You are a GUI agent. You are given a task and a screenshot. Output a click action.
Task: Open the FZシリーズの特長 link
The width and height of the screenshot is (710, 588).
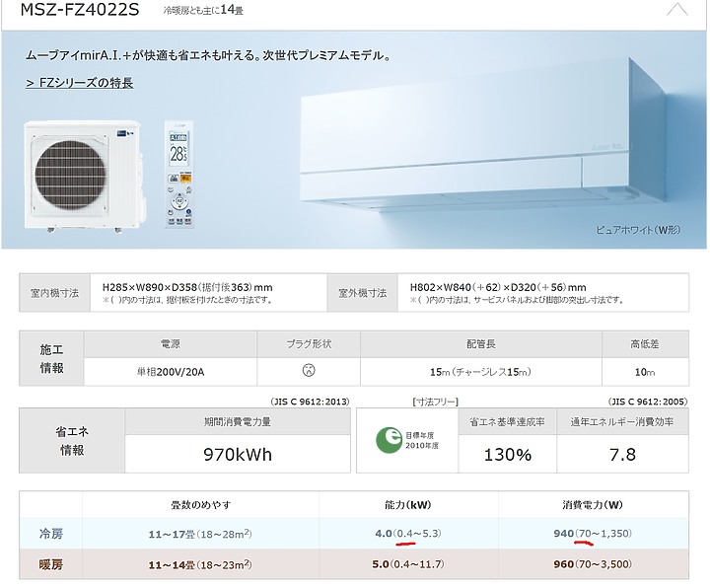[x=80, y=83]
